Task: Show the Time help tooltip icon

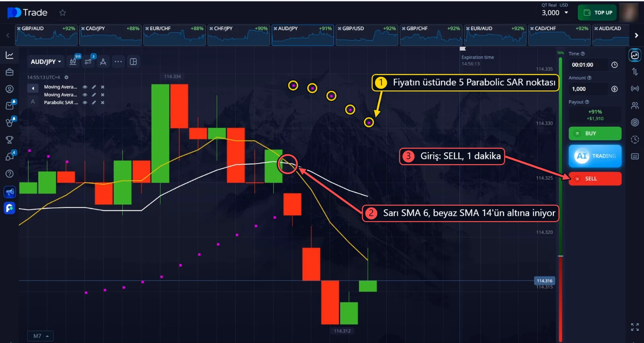Action: tap(583, 53)
